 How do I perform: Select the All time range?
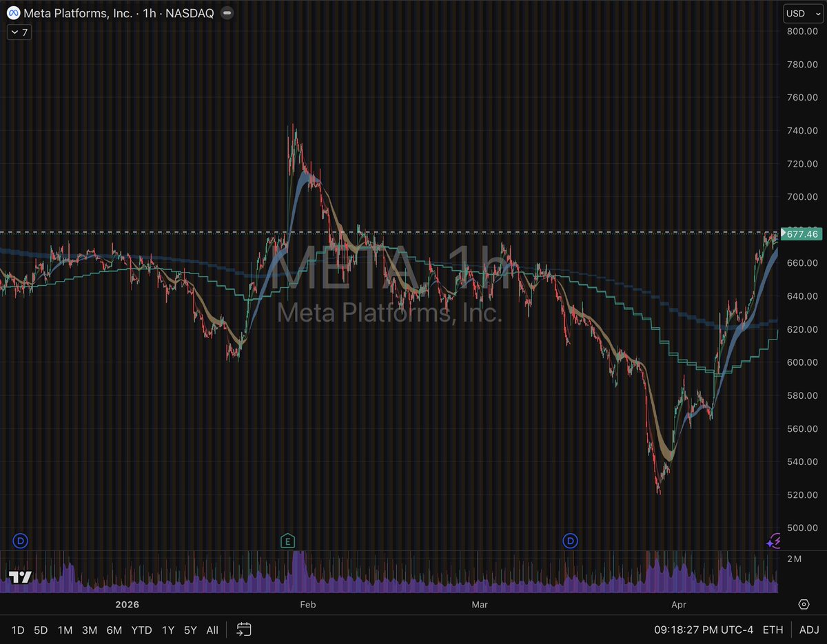(x=212, y=630)
